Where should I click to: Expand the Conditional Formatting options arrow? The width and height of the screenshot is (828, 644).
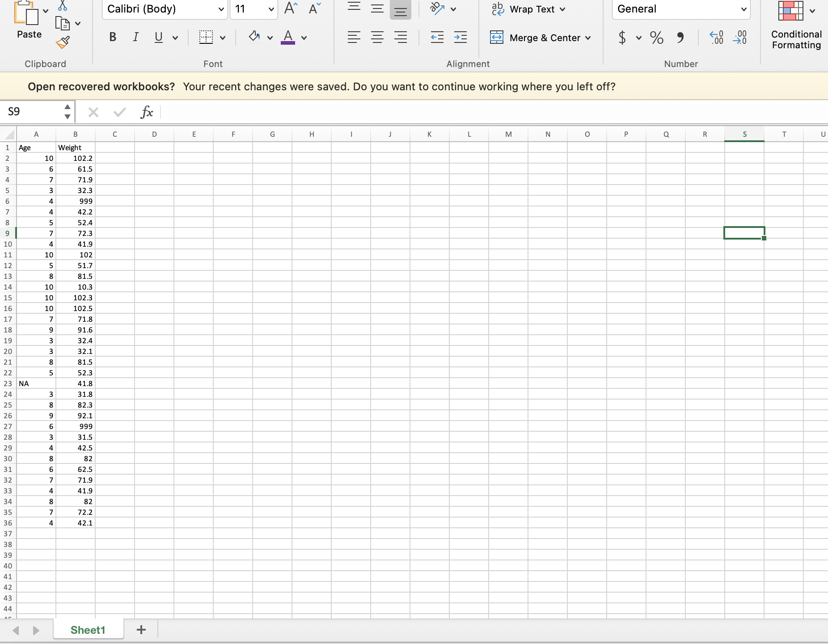point(812,11)
